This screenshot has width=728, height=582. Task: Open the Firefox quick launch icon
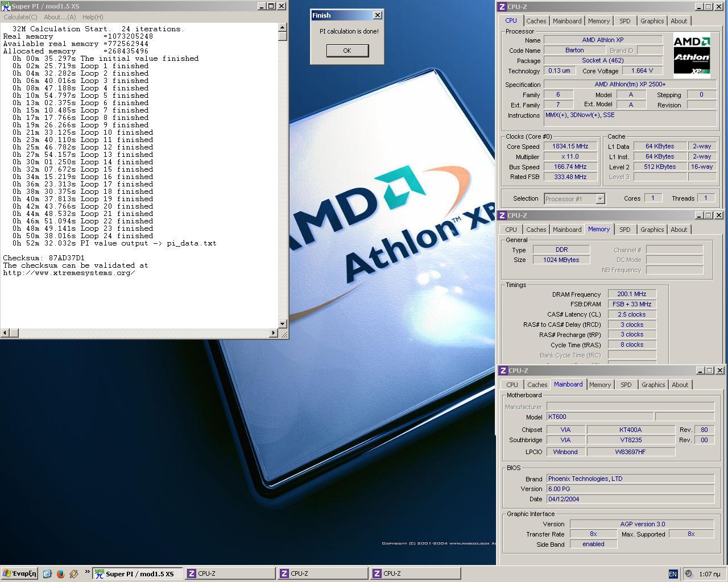[60, 573]
